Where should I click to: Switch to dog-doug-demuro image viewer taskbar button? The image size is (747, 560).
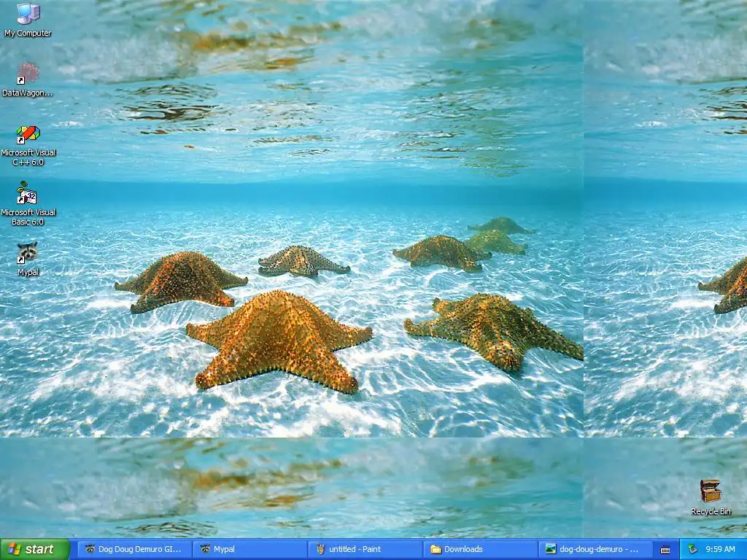click(x=595, y=549)
